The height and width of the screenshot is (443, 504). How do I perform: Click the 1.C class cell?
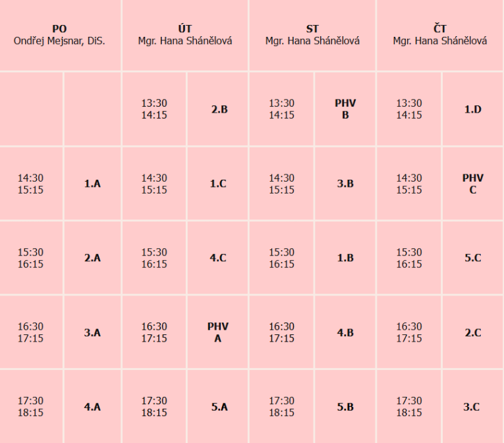218,184
